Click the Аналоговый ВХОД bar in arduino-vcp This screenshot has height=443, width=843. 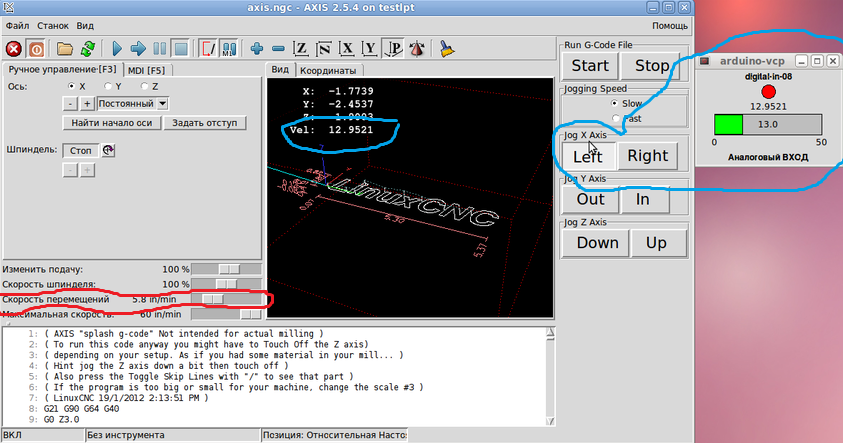click(768, 124)
